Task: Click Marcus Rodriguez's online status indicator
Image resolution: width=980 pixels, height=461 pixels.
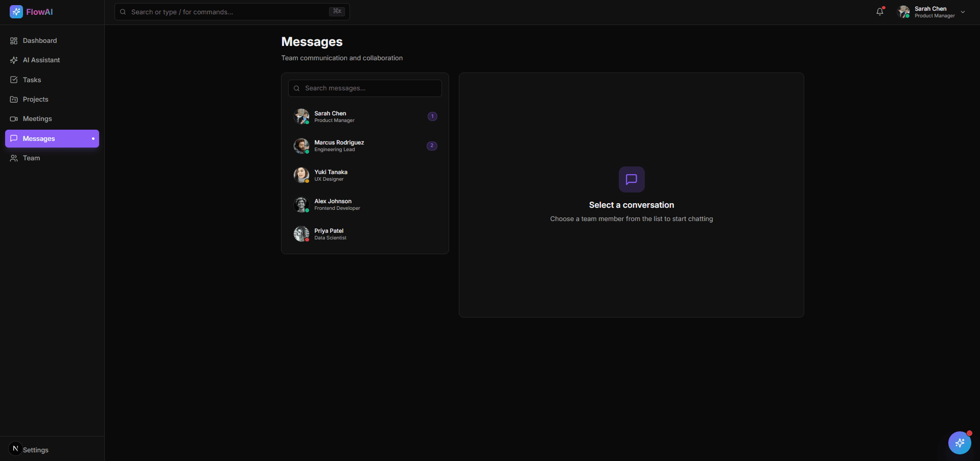Action: [307, 152]
